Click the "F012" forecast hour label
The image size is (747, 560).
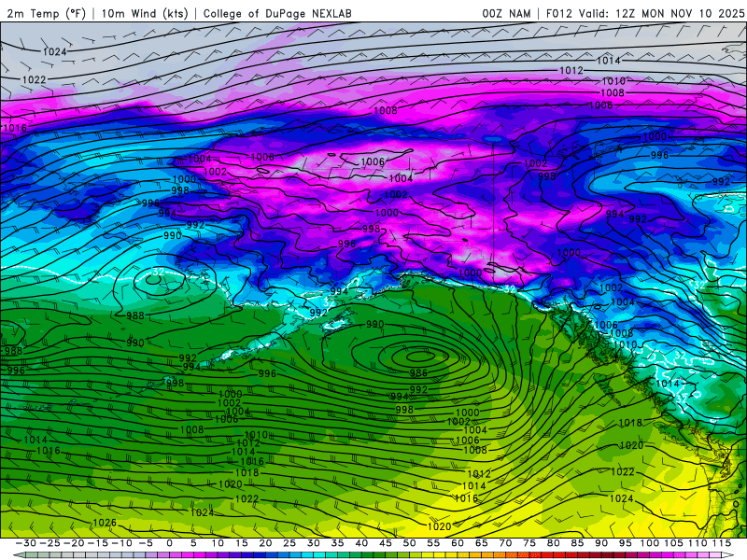click(558, 13)
